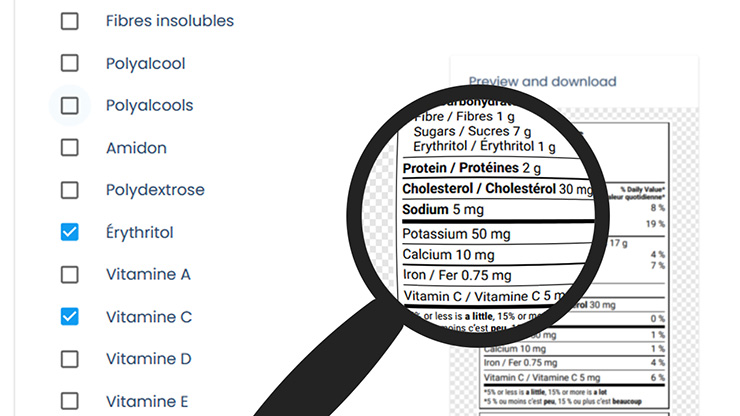Select the Polydextrose checkbox

(69, 190)
